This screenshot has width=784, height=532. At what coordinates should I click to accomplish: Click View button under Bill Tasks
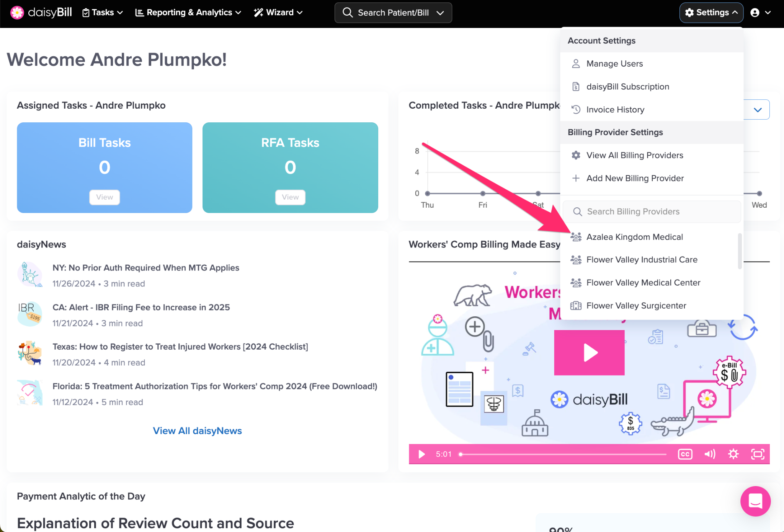[x=105, y=197]
